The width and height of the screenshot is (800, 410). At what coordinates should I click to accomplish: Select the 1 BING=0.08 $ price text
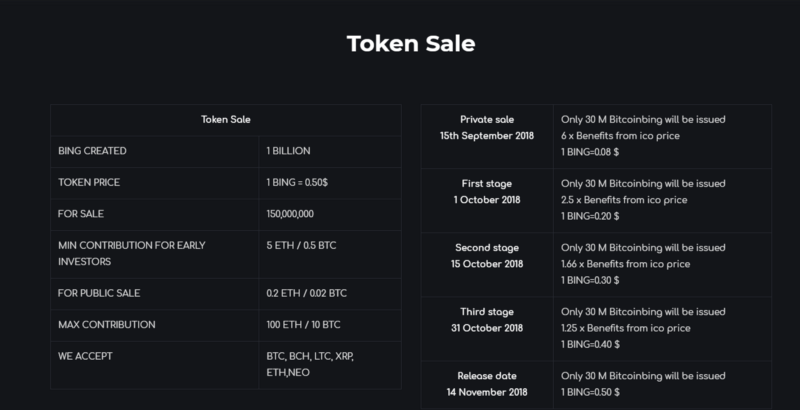pyautogui.click(x=590, y=152)
